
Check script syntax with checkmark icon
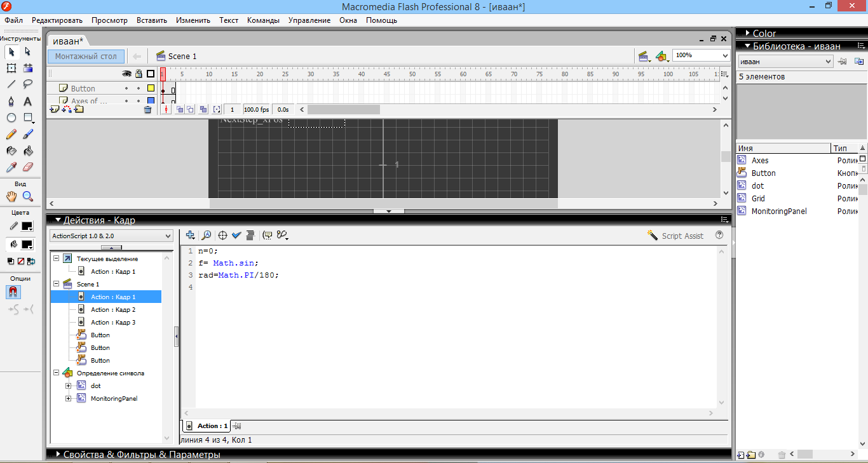coord(236,235)
